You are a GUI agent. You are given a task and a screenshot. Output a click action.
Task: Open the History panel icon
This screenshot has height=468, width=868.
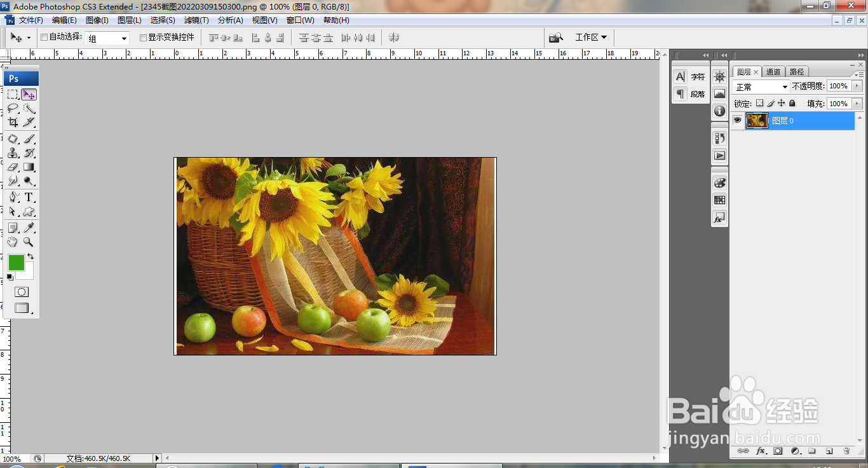pyautogui.click(x=719, y=137)
